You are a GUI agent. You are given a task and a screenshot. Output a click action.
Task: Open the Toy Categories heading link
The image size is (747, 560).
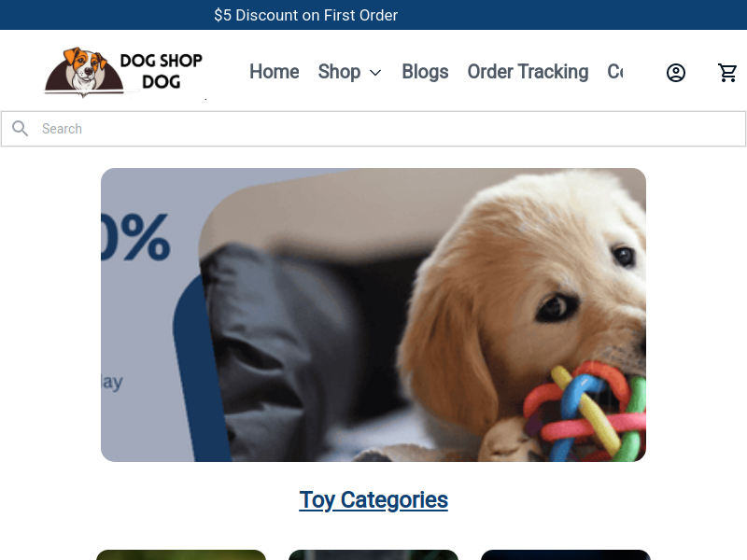373,500
